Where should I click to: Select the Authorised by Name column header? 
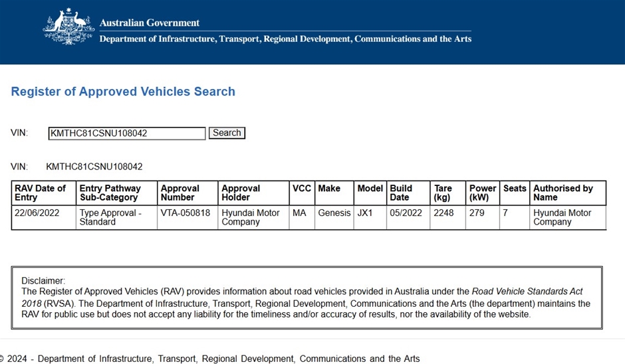click(x=563, y=193)
